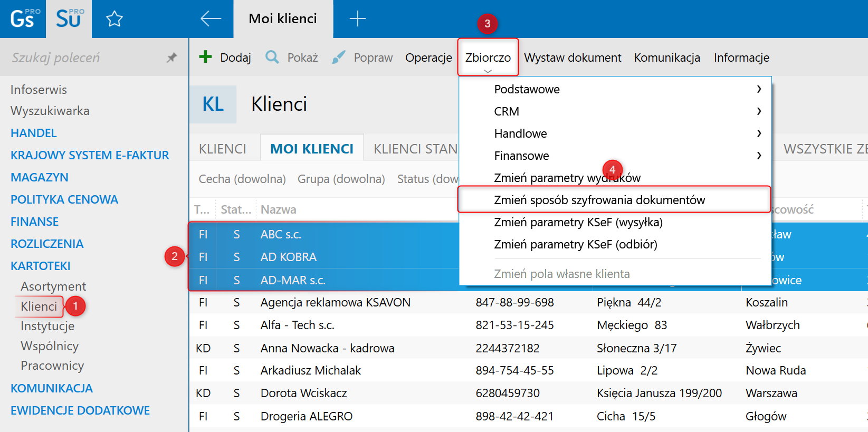Open the Status filter dropdown

click(428, 179)
